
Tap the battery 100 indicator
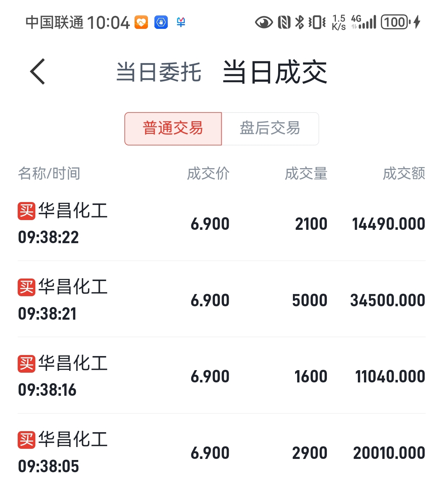point(396,22)
